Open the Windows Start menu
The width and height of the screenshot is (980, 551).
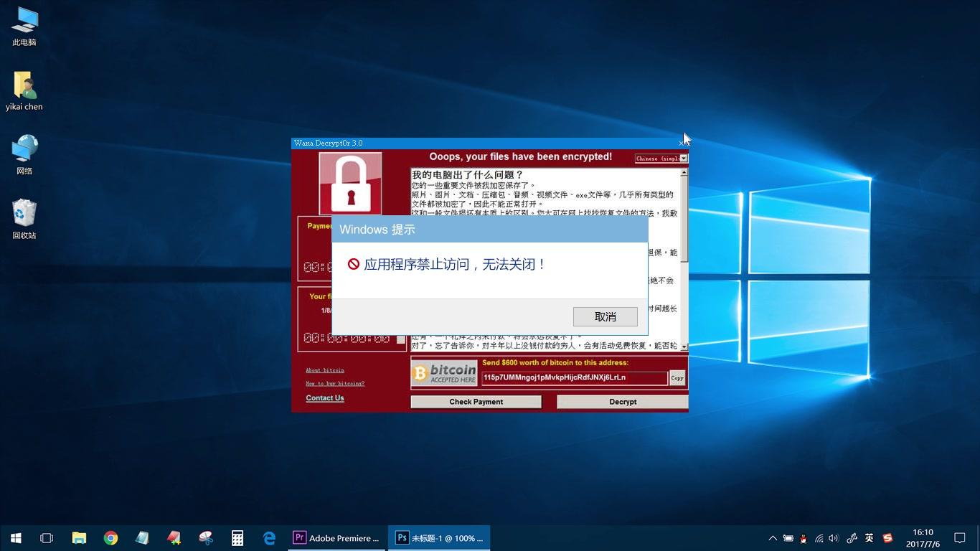tap(16, 537)
